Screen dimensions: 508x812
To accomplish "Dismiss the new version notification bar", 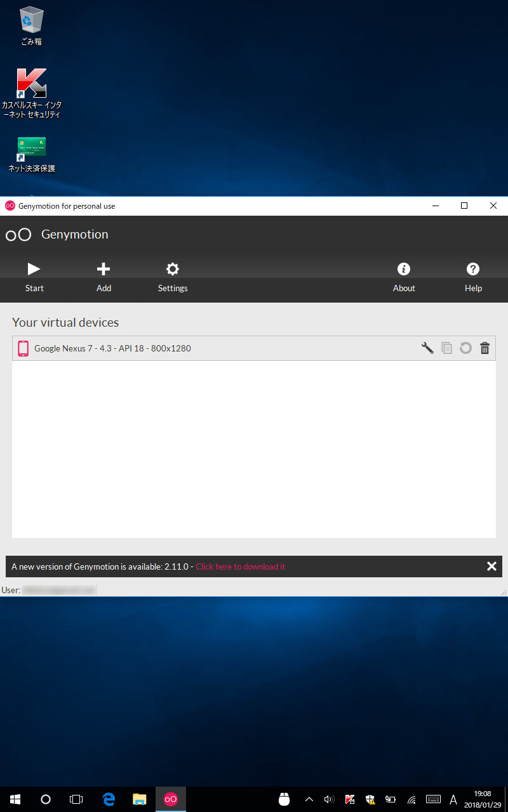I will [x=491, y=566].
